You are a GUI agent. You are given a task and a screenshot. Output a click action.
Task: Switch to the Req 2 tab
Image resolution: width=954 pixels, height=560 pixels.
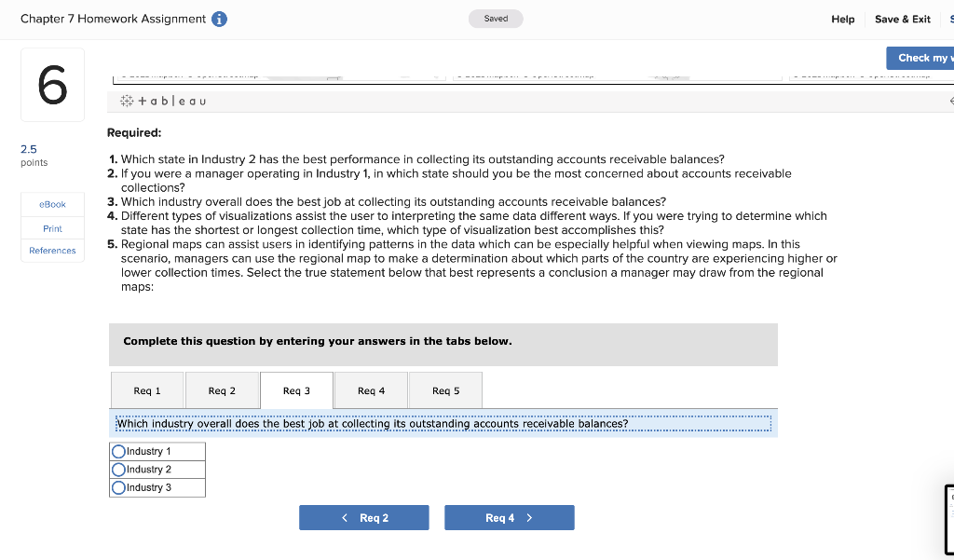click(222, 389)
